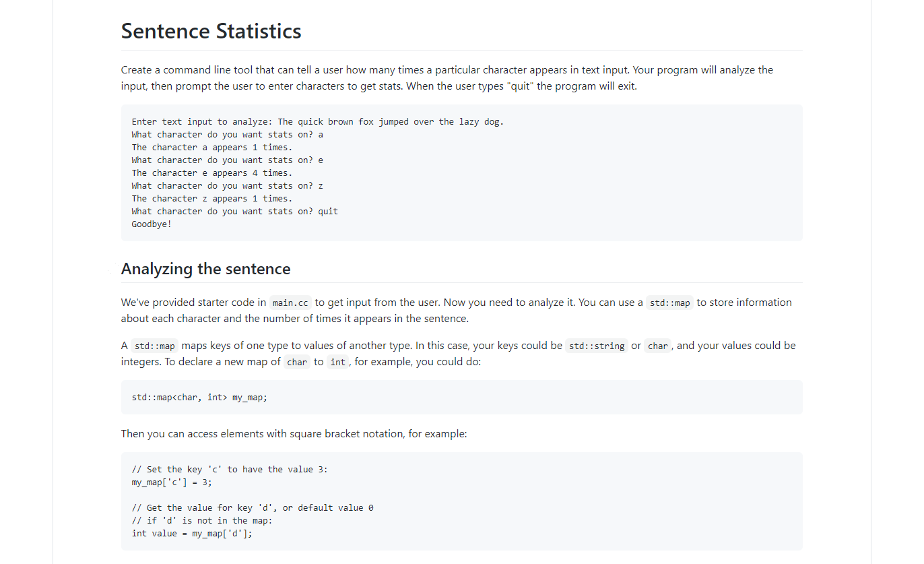Click the "my_map['c'] = 3;" code line
This screenshot has width=924, height=564.
click(172, 482)
